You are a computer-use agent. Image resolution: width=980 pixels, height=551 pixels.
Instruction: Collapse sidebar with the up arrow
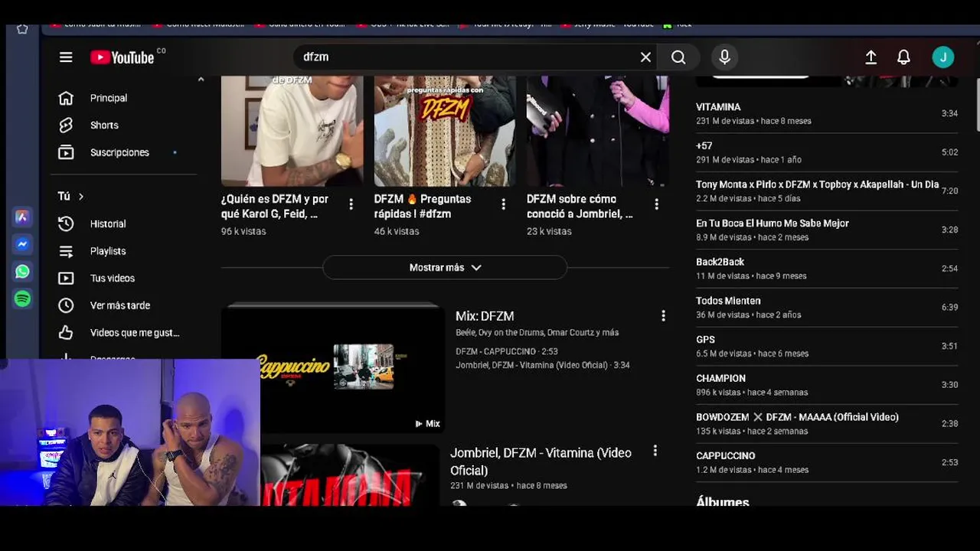[201, 80]
